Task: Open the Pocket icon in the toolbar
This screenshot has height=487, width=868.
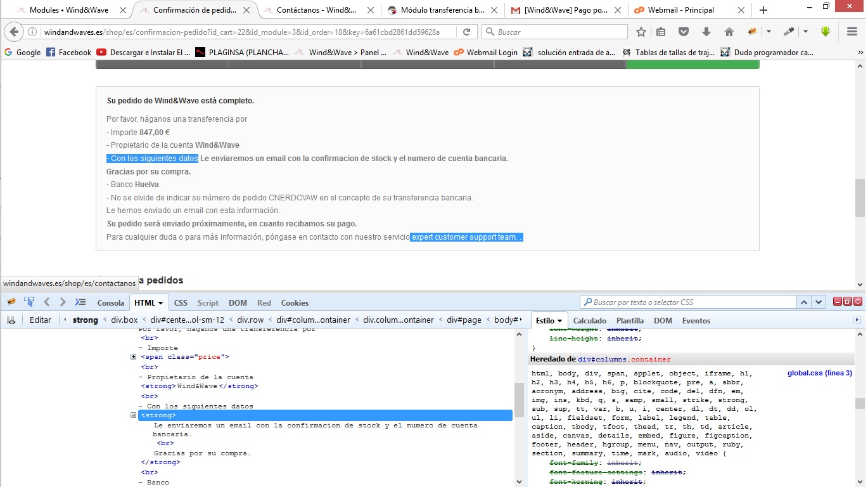Action: point(684,32)
